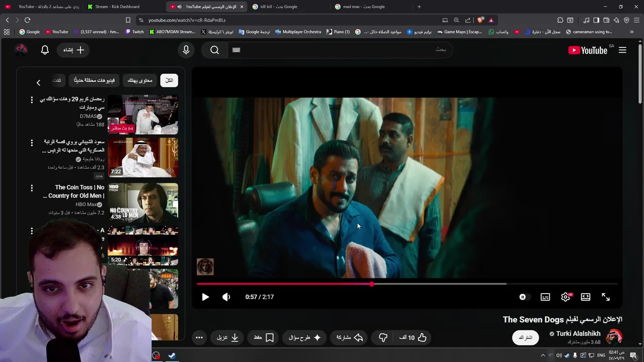Switch to the Stream - Kick Dashboard tab
The image size is (644, 362).
[117, 7]
